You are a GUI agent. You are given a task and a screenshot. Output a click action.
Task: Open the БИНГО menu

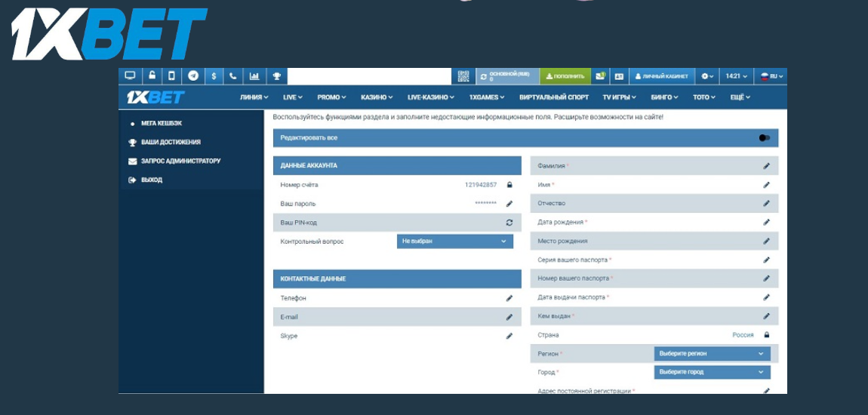(665, 97)
